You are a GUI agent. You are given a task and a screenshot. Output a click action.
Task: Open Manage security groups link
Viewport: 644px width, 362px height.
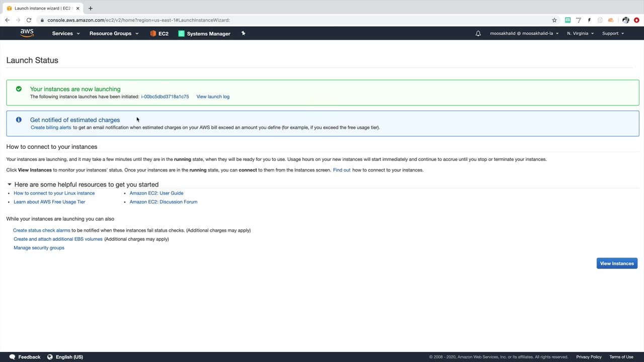tap(39, 248)
